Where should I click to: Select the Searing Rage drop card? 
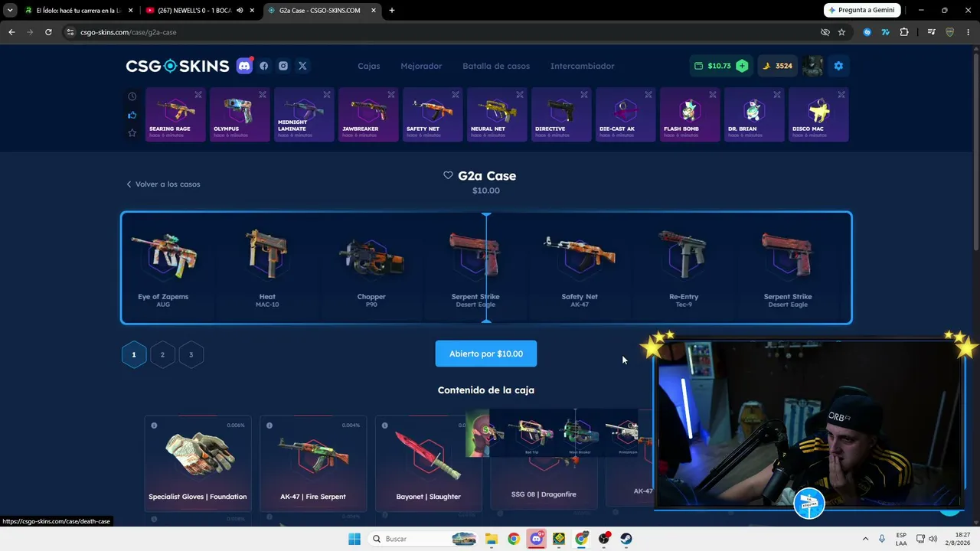[x=175, y=115]
